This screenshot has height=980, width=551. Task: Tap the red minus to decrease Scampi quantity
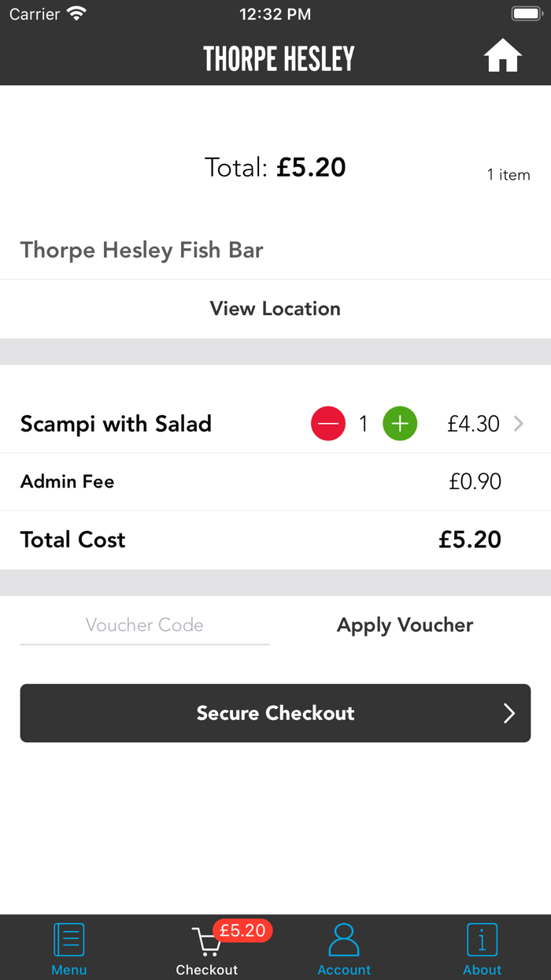pyautogui.click(x=328, y=423)
